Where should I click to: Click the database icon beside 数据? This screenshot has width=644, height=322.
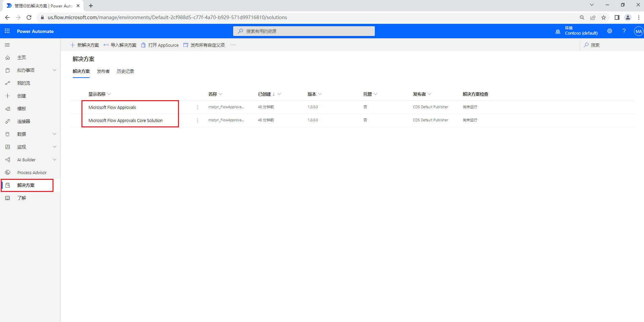pyautogui.click(x=7, y=134)
